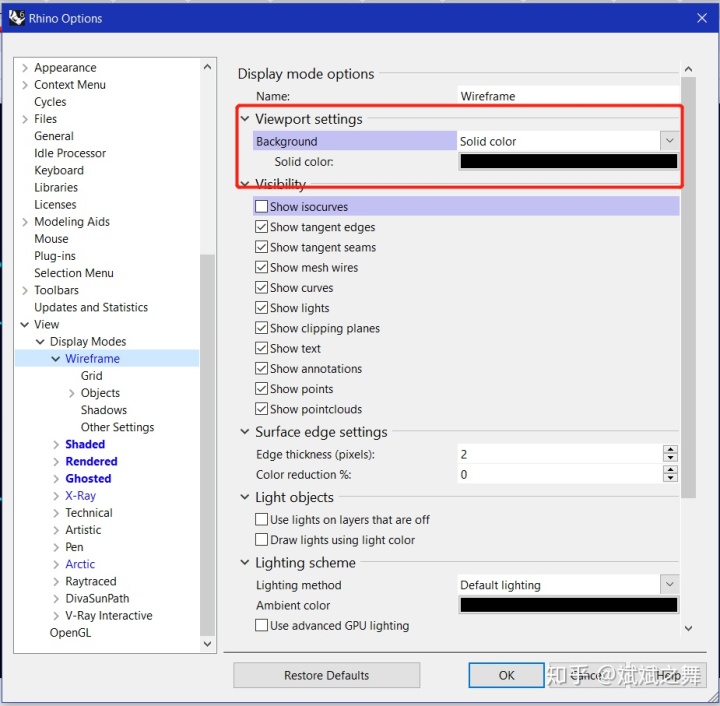This screenshot has width=720, height=706.
Task: Open the Cycles options page
Action: 50,102
